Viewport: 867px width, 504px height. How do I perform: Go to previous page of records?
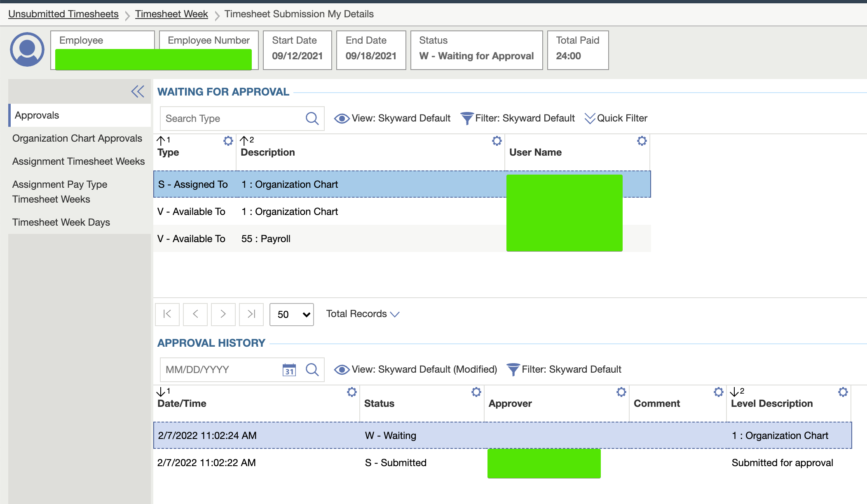click(195, 314)
